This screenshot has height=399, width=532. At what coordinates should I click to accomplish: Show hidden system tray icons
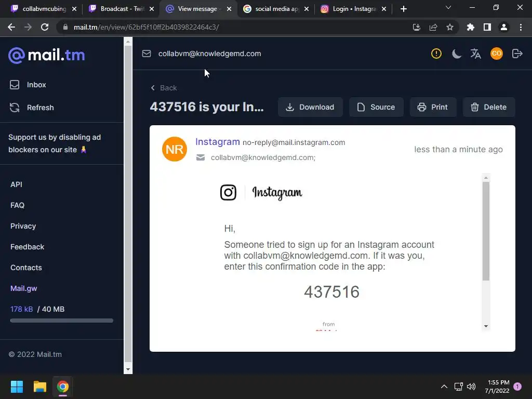pos(444,387)
